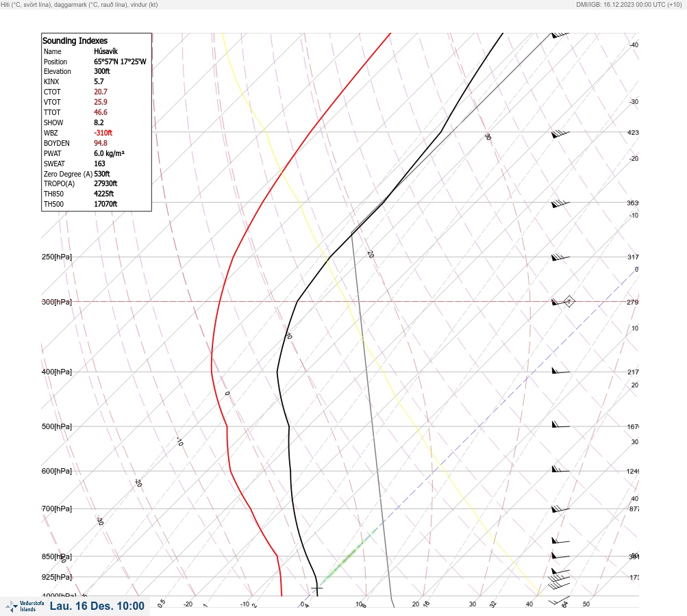Click the CTOT value 20.7
Screen dimensions: 687x616
point(100,92)
